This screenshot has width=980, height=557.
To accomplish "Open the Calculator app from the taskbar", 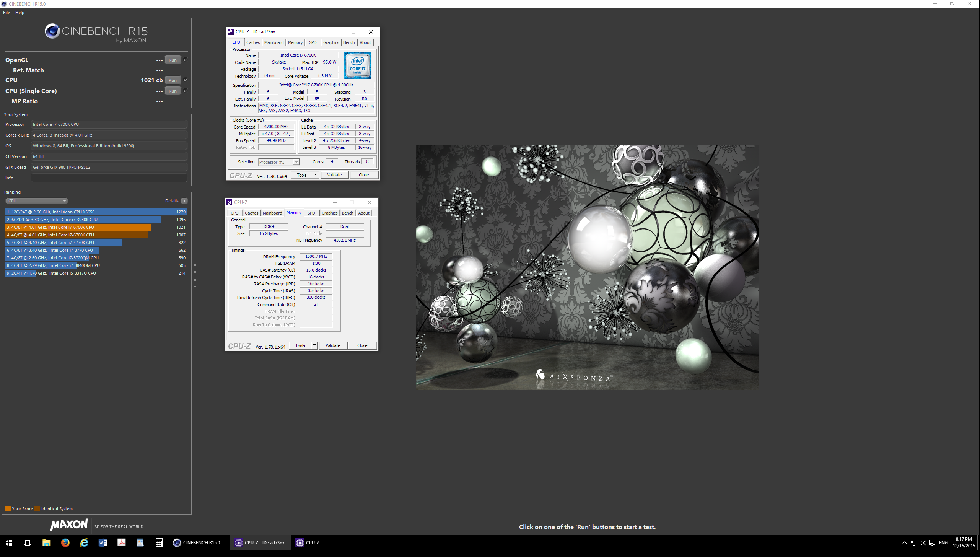I will click(159, 542).
